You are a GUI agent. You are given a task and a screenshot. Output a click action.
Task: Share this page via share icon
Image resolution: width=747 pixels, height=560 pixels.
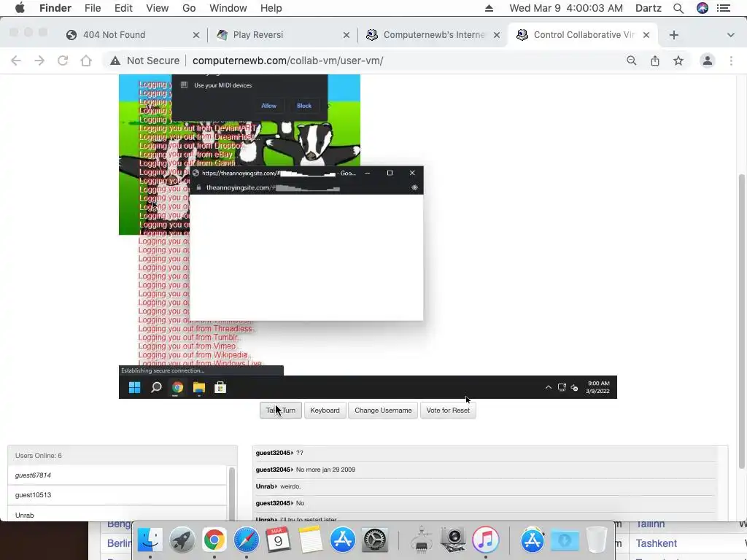655,61
